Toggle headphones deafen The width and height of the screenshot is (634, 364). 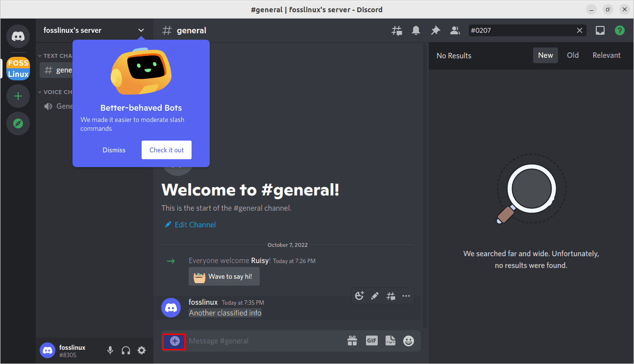(126, 350)
